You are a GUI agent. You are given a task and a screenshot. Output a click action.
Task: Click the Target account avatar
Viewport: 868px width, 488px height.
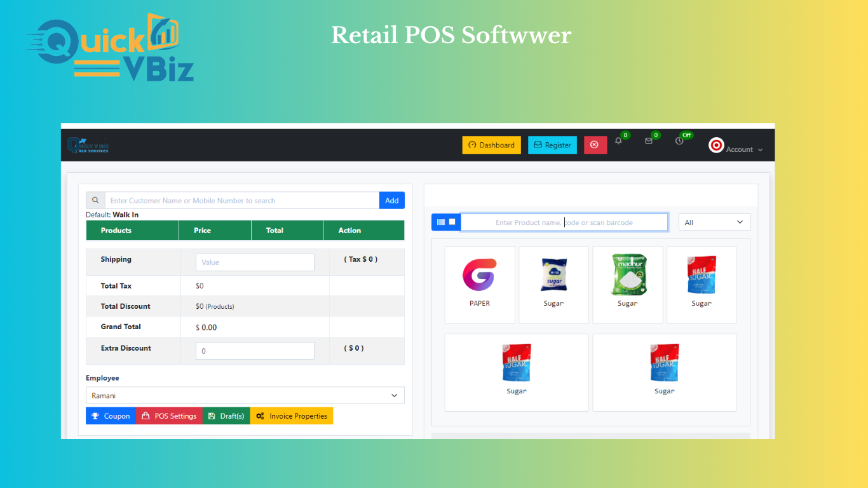pos(716,146)
